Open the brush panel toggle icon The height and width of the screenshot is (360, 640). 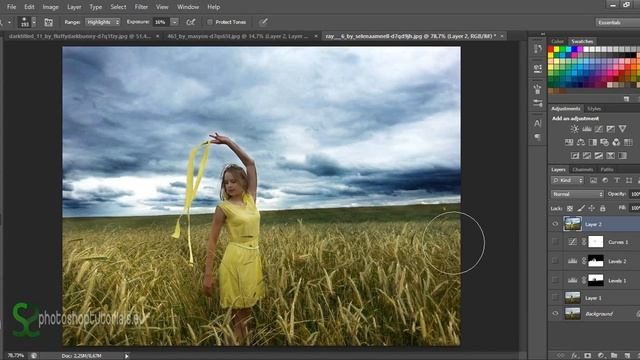coord(49,22)
